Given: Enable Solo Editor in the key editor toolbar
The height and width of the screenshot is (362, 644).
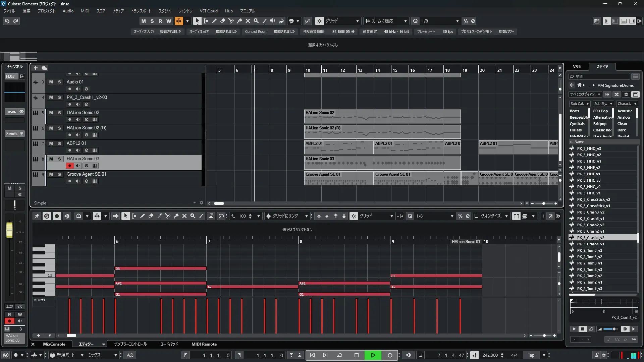Looking at the screenshot, I should (x=47, y=216).
